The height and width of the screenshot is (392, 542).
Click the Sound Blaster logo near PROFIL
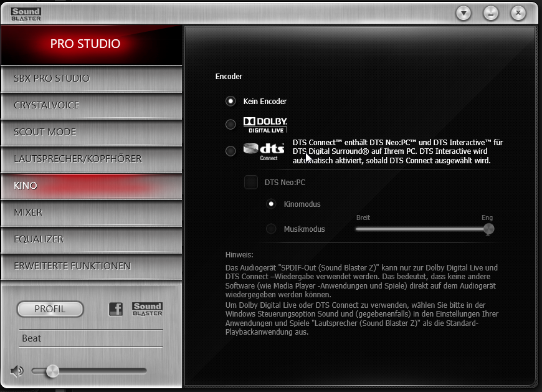tap(147, 309)
